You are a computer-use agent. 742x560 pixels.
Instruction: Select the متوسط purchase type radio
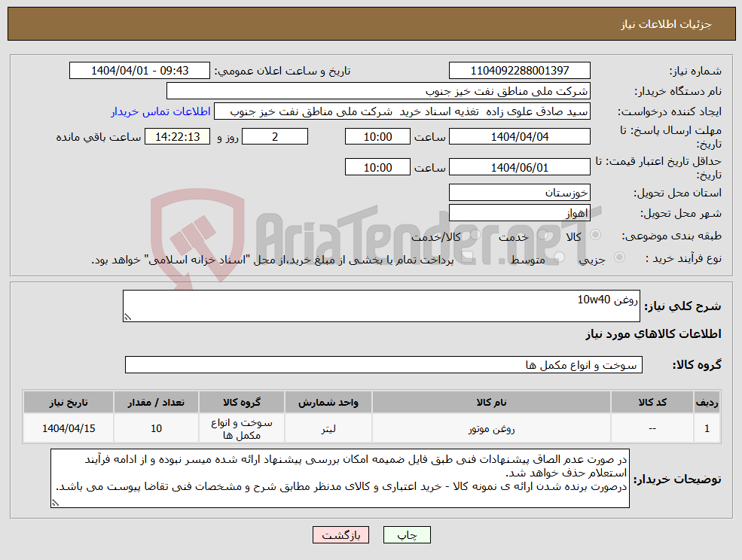560,257
